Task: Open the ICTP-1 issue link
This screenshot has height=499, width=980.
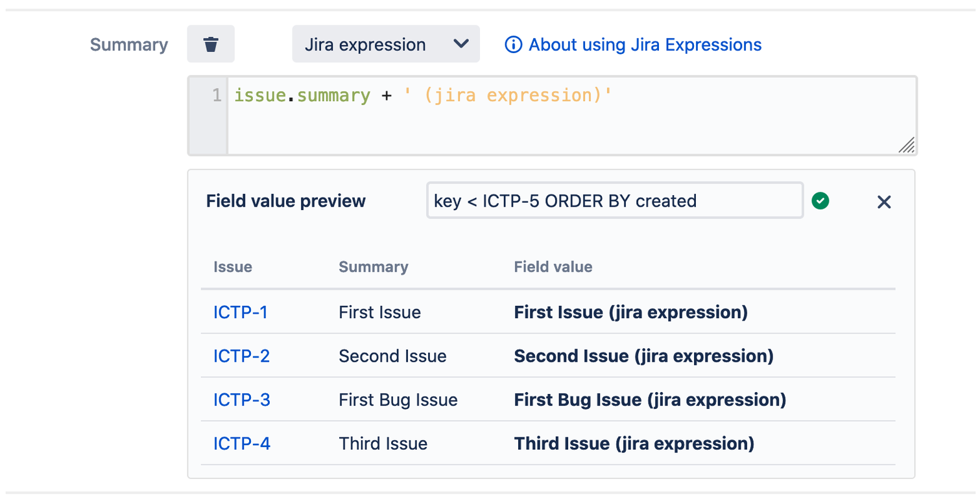Action: pyautogui.click(x=241, y=312)
